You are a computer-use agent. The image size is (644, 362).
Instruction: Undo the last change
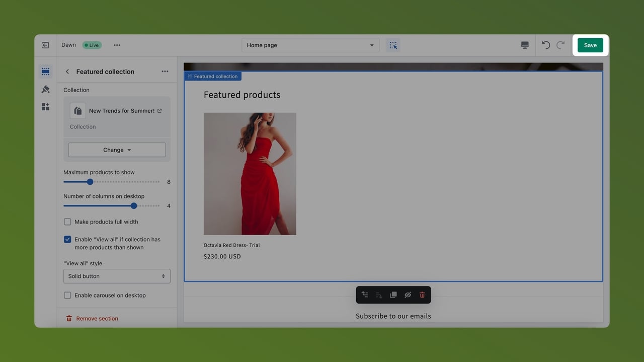(546, 45)
